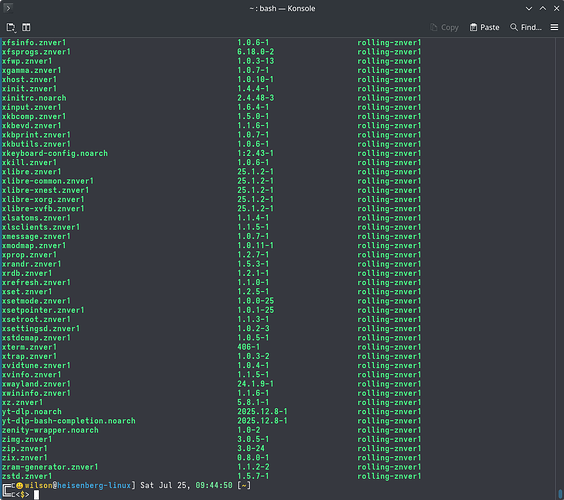Click version 1.0.0-25 of xsetmode
Image resolution: width=564 pixels, height=500 pixels.
coord(255,301)
